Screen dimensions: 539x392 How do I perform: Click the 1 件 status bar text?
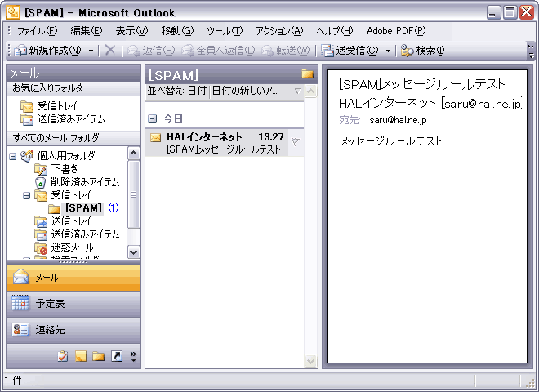13,381
